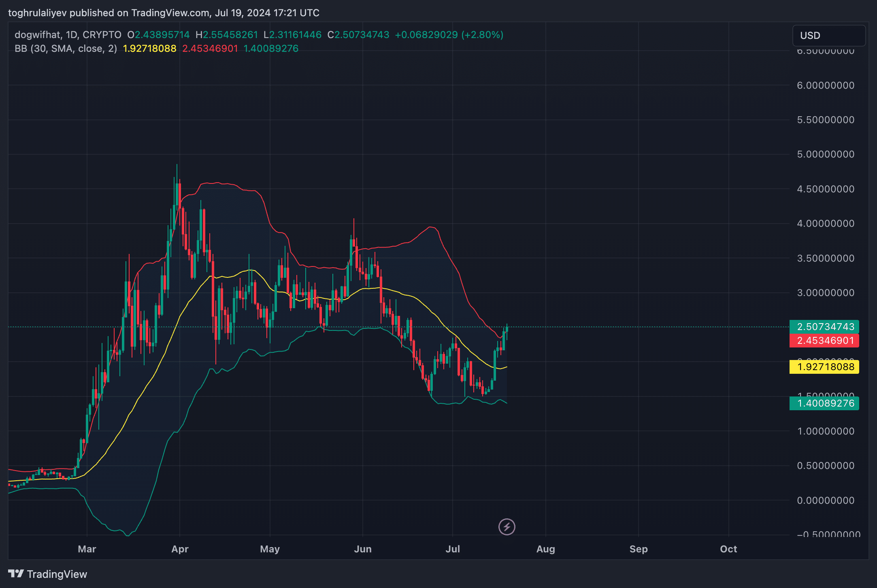Click the 0.00000000 price axis label
Image resolution: width=877 pixels, height=588 pixels.
(x=826, y=501)
